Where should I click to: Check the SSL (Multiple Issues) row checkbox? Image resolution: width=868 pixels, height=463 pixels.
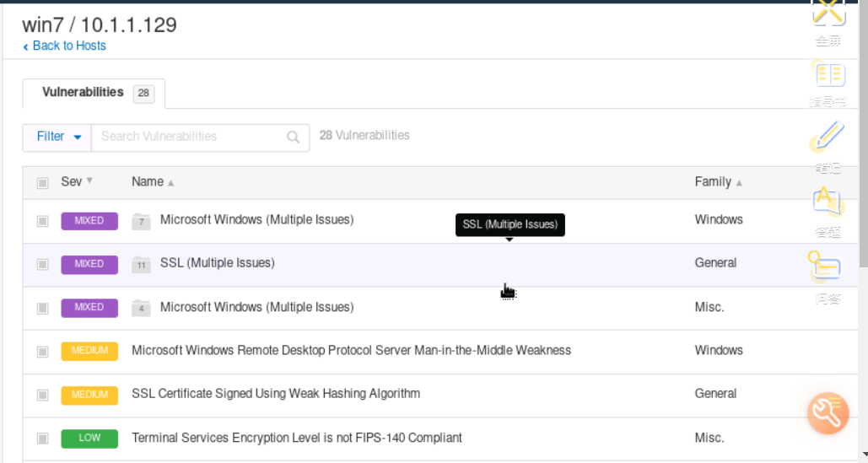42,264
